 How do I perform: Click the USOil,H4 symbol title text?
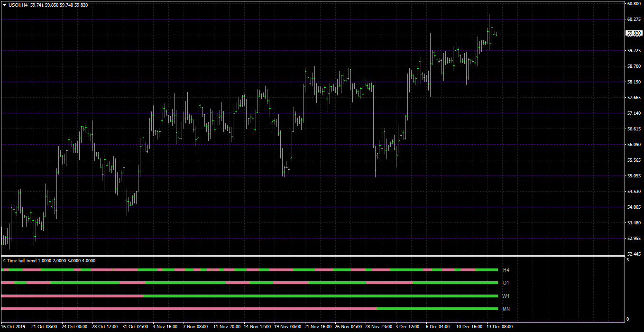[x=18, y=5]
